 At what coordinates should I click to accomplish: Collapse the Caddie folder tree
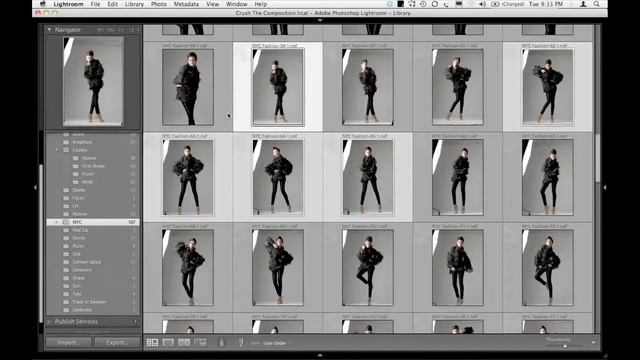pyautogui.click(x=57, y=150)
